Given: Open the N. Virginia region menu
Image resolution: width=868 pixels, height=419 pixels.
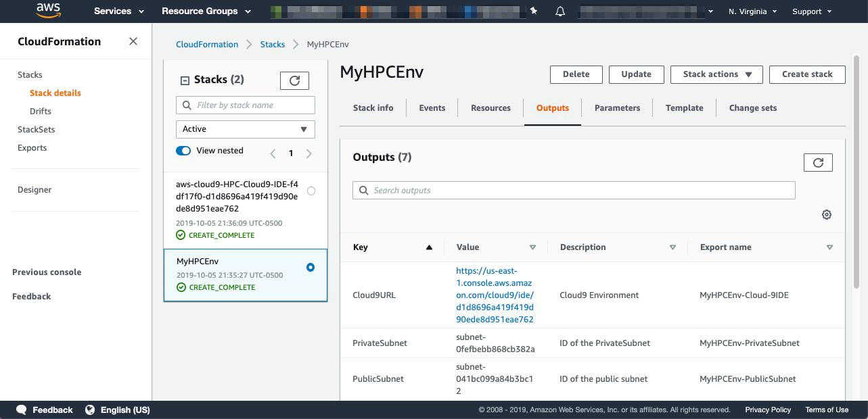Looking at the screenshot, I should click(x=752, y=11).
